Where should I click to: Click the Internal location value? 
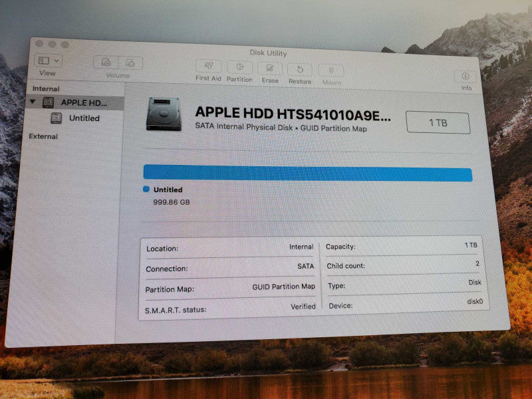click(x=301, y=247)
